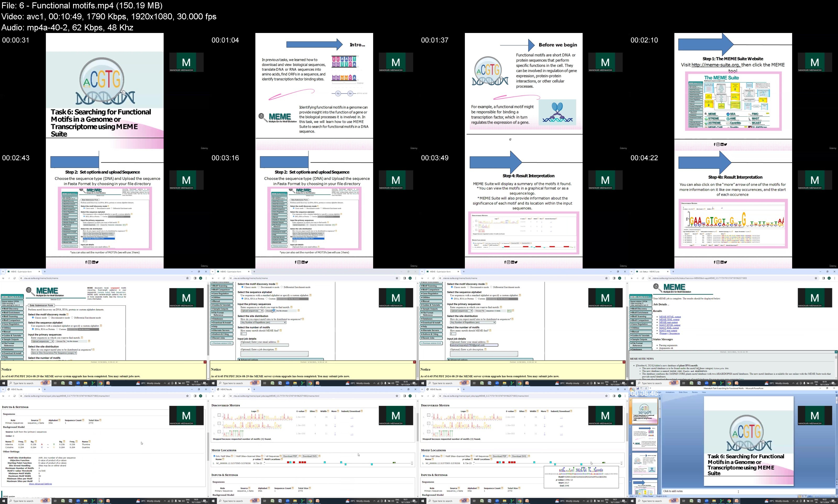
Task: Click the MEME magnifier logo on the Job Status page
Action: pyautogui.click(x=658, y=288)
